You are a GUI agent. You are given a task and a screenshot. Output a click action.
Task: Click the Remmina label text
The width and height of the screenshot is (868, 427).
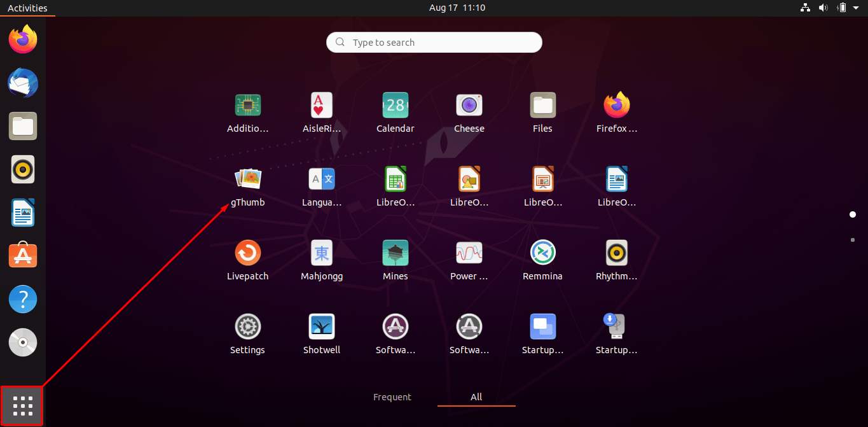pos(543,276)
